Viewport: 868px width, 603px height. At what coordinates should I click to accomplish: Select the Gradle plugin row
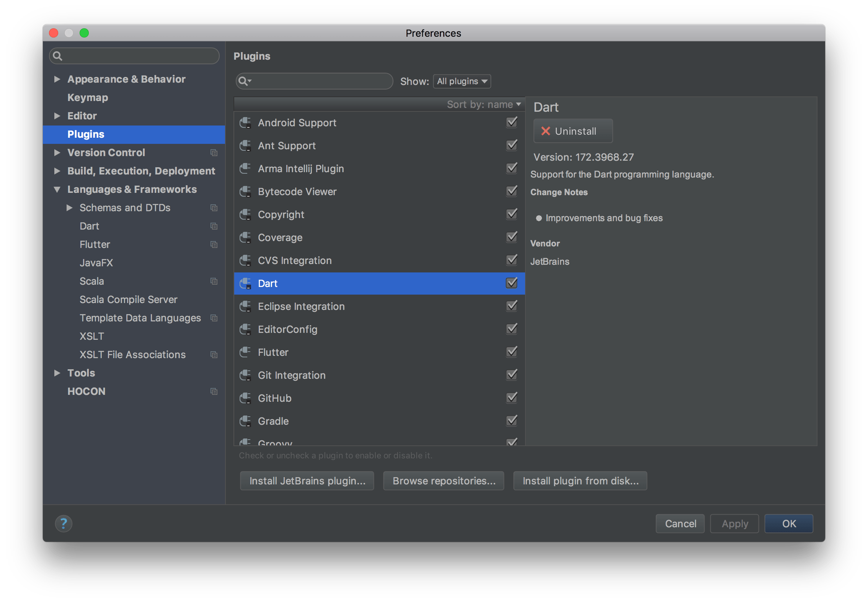[x=379, y=421]
